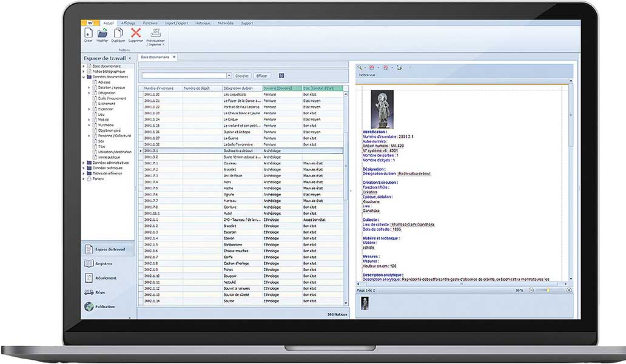This screenshot has width=626, height=364.
Task: Expand the Exposition tree node
Action: tap(89, 109)
